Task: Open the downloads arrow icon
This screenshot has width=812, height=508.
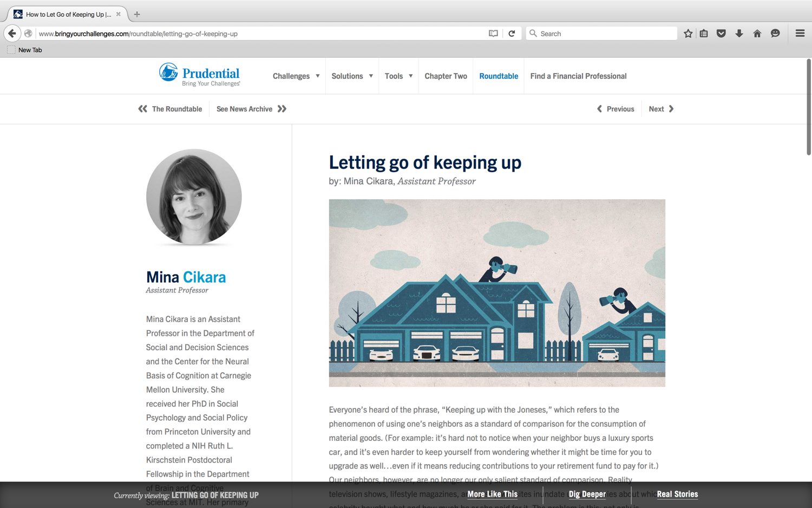Action: (x=739, y=34)
